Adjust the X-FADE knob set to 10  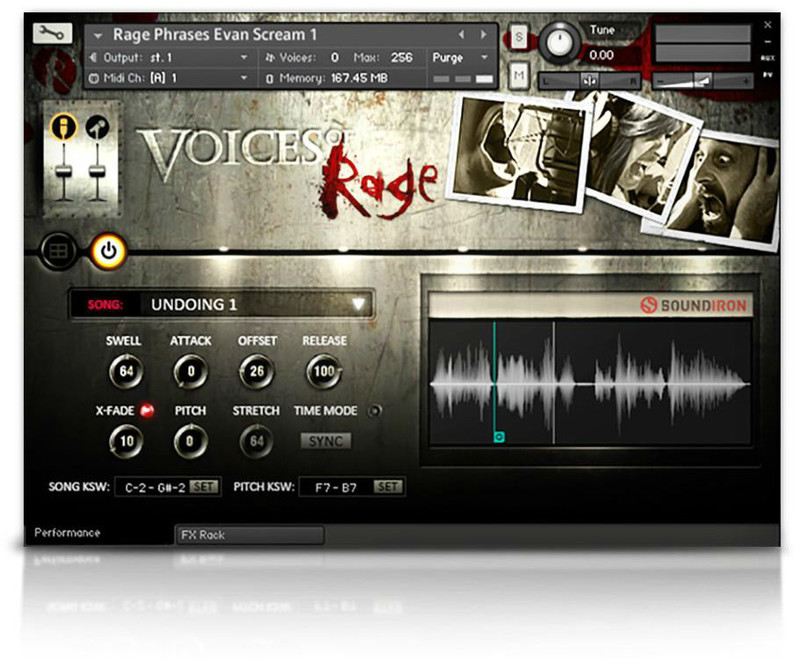coord(126,441)
